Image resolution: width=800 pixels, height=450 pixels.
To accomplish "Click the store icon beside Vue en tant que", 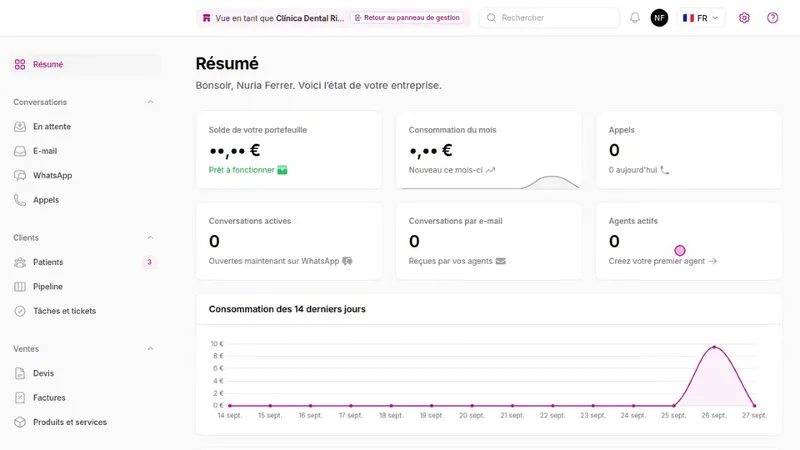I will 206,18.
